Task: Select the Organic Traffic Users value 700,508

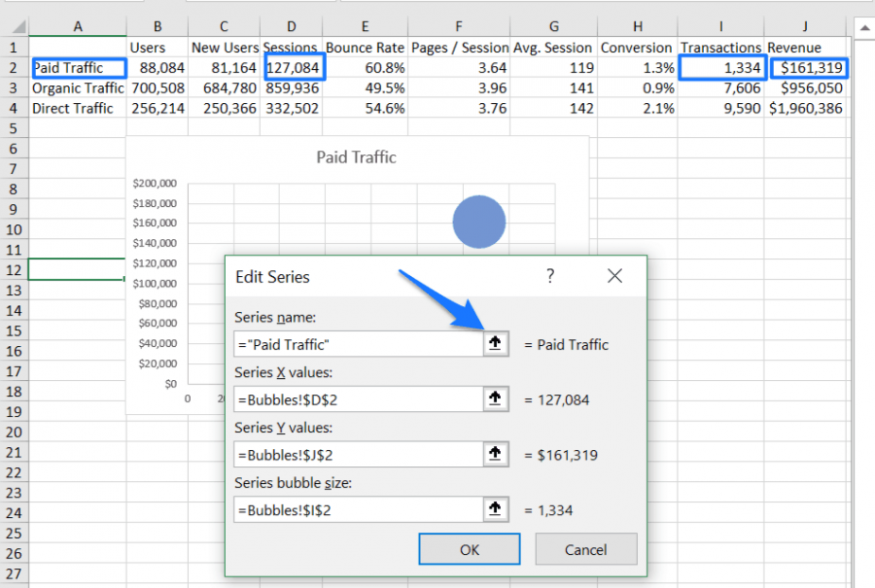Action: click(x=157, y=87)
